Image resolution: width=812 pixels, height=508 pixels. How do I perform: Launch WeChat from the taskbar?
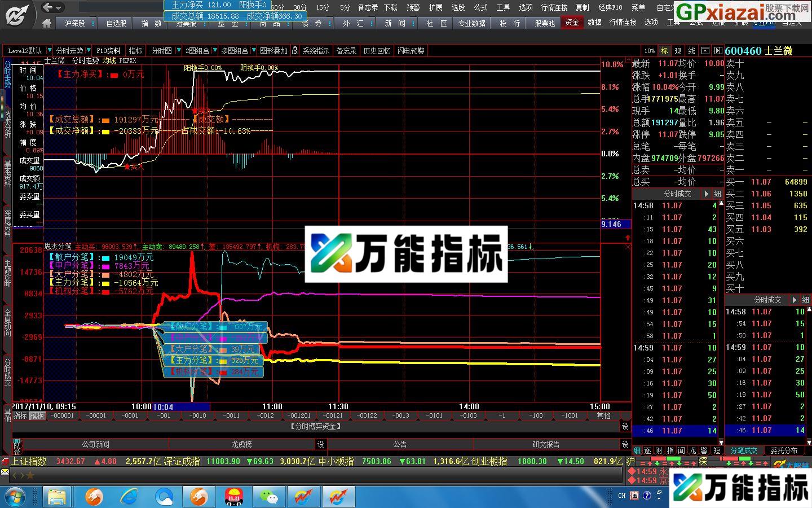[269, 497]
